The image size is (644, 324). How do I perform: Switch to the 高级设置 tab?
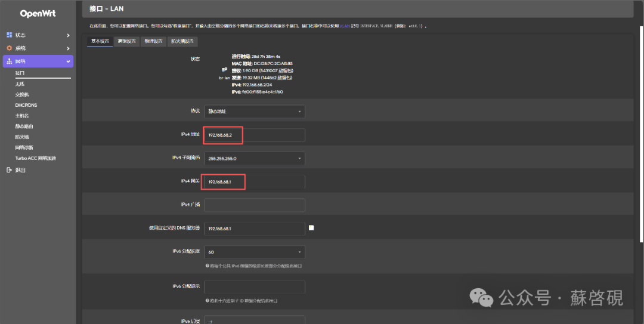126,41
